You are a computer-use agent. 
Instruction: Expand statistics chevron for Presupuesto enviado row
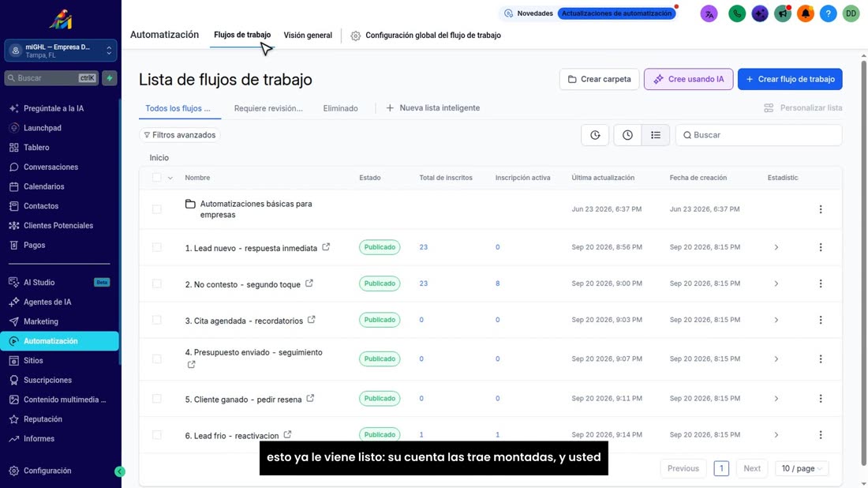(776, 359)
